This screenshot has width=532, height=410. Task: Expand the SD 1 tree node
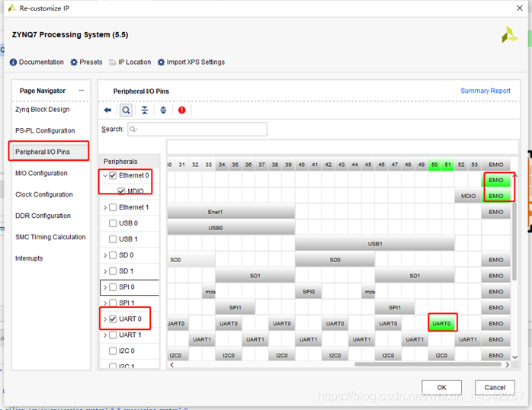[x=105, y=271]
